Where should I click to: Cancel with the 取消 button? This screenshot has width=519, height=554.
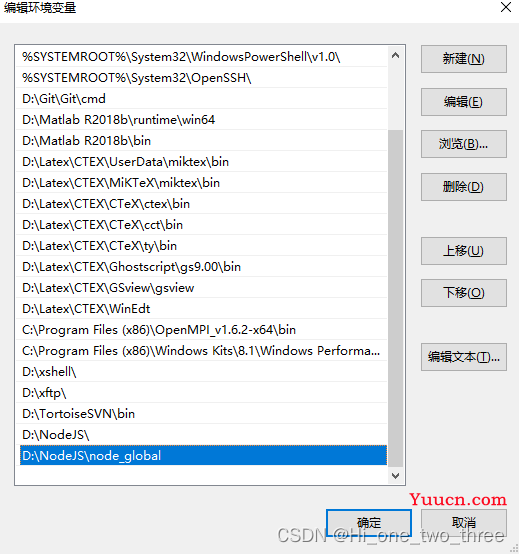click(x=464, y=523)
